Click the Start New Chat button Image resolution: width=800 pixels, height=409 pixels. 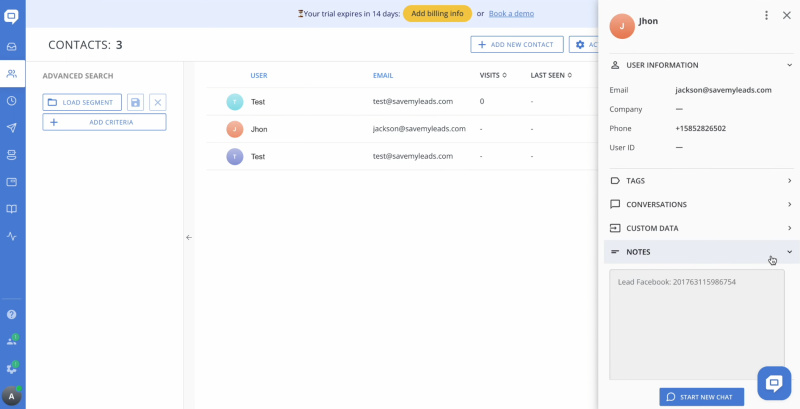(702, 397)
